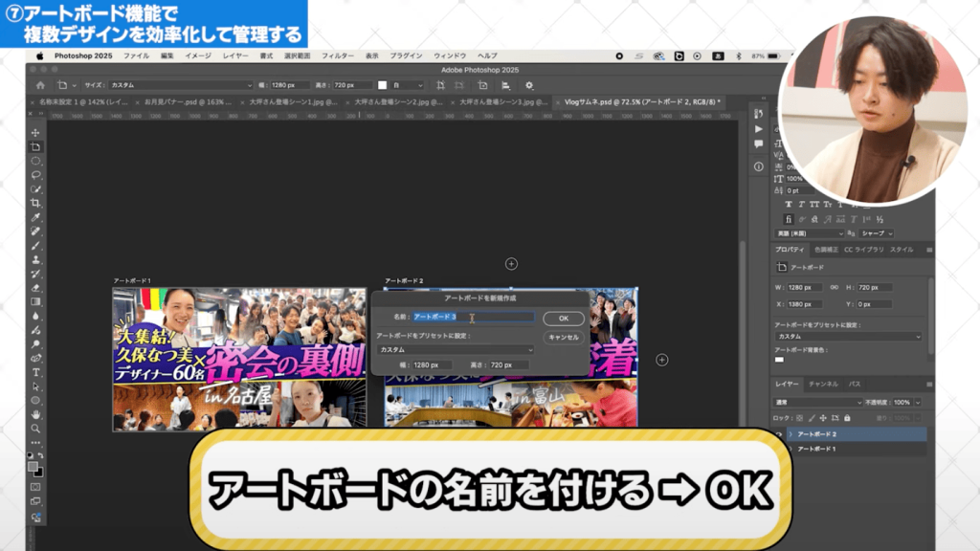Toggle visibility of アートボード 2 layer
The height and width of the screenshot is (551, 980).
(779, 433)
